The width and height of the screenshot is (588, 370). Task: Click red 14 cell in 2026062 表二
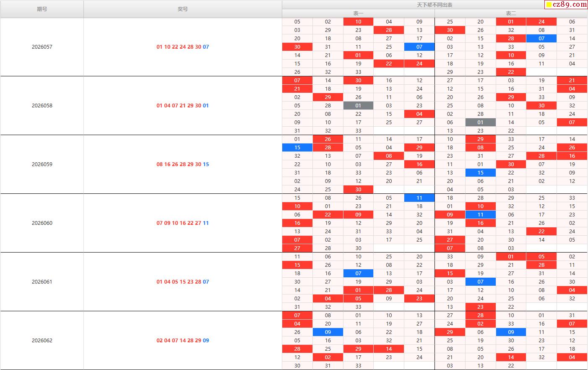pyautogui.click(x=511, y=357)
